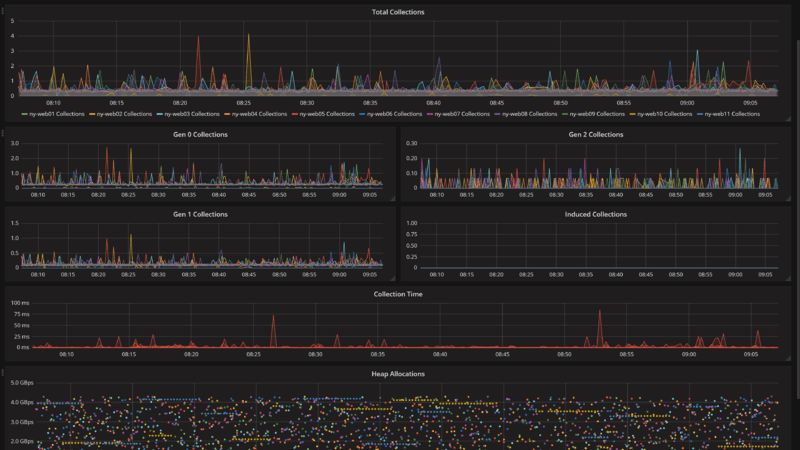The image size is (800, 450).
Task: Click row handle beside Total Collections
Action: pos(3,10)
